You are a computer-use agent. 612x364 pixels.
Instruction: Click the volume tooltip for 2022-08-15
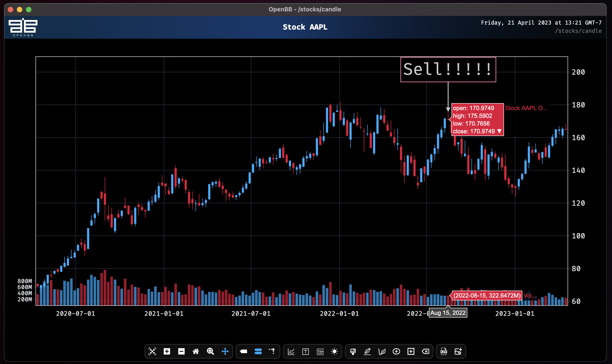click(x=487, y=295)
